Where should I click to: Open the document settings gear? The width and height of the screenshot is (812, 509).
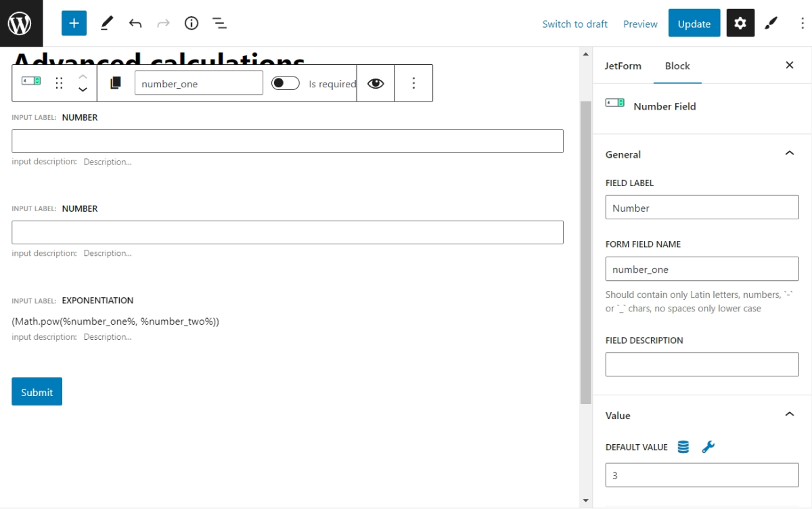point(740,22)
